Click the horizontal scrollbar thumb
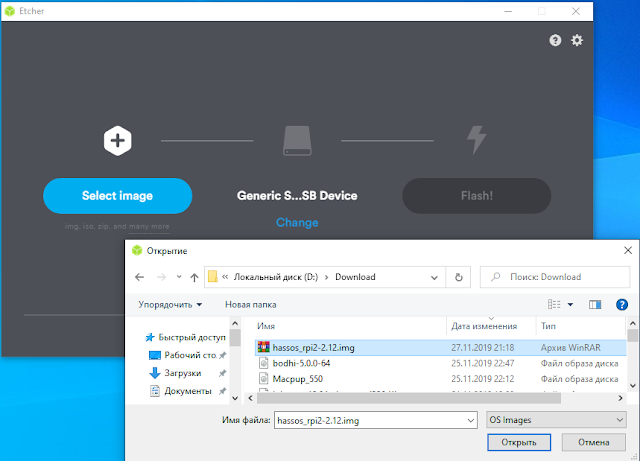 409,398
